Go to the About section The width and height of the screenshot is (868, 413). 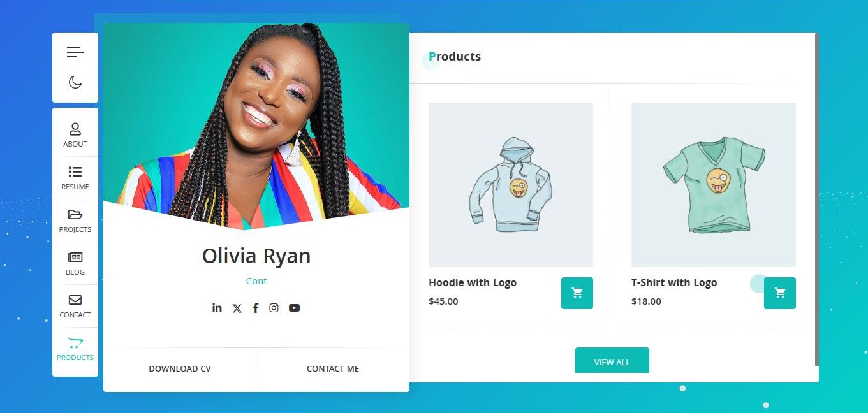[75, 135]
